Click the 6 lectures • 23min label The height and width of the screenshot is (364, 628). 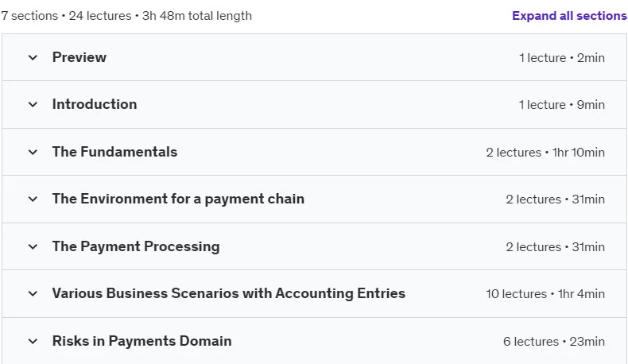tap(554, 342)
